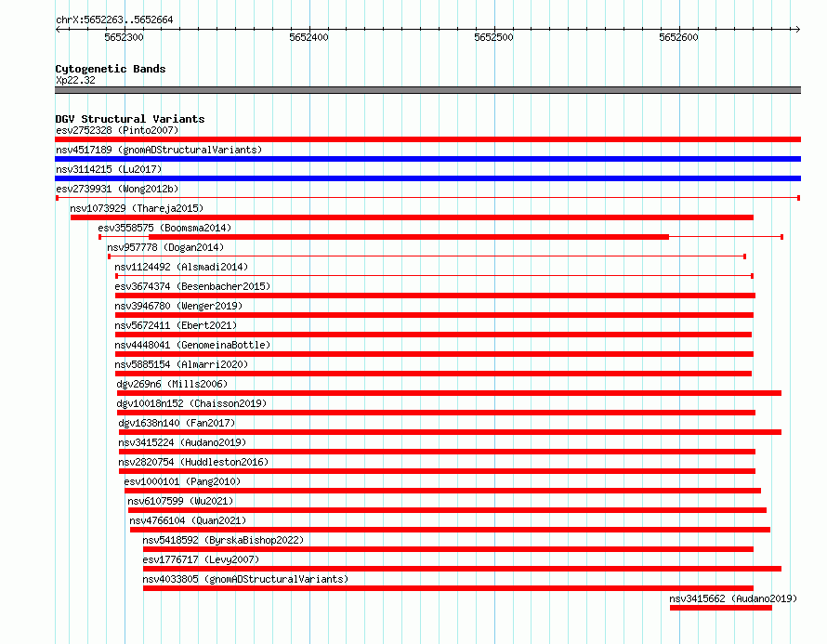Open variant nsv4448041 (GenomeinaBottle)
Viewport: 827px width, 644px height.
pyautogui.click(x=192, y=345)
